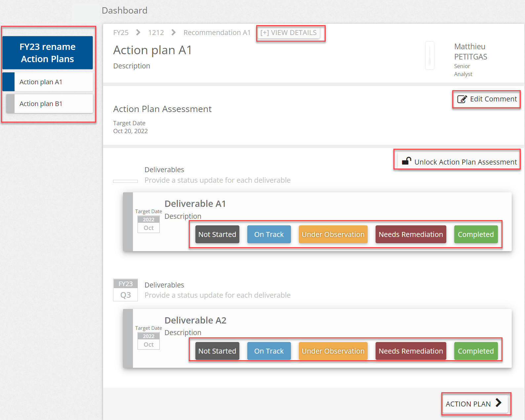Open FY25 breadcrumb link
This screenshot has height=420, width=525.
(x=121, y=33)
